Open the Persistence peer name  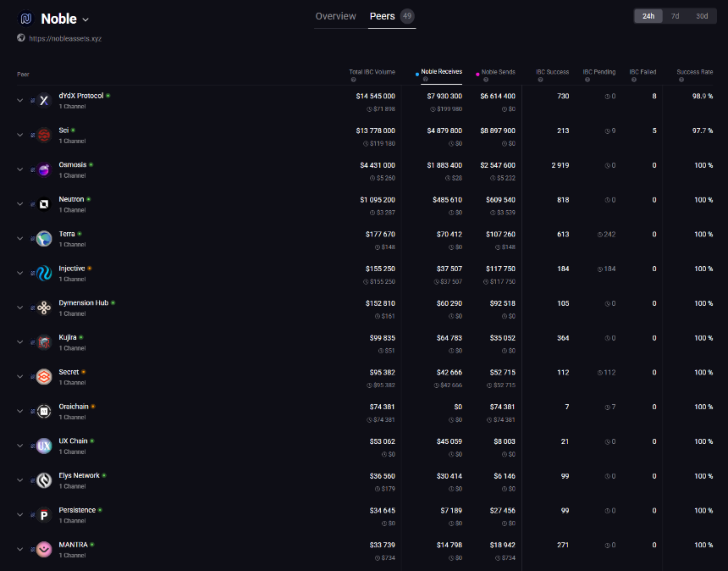click(x=77, y=510)
